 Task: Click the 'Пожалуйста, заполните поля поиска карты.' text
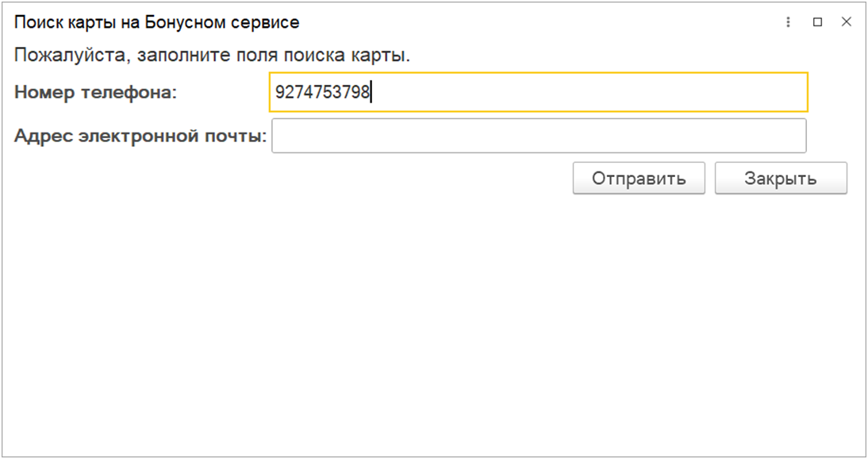pyautogui.click(x=212, y=56)
